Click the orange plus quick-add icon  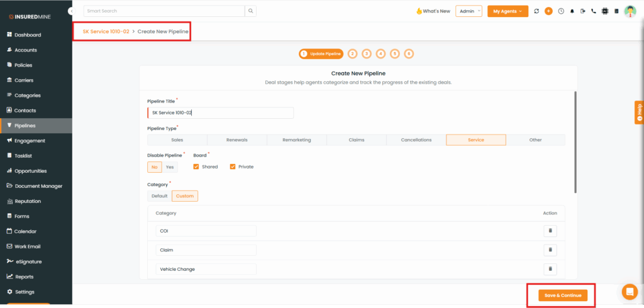click(548, 11)
